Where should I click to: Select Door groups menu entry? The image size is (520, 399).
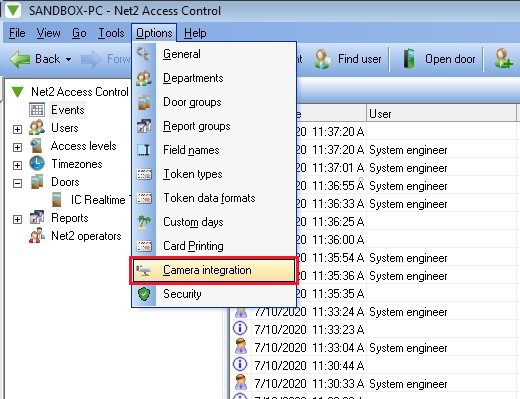pyautogui.click(x=214, y=102)
